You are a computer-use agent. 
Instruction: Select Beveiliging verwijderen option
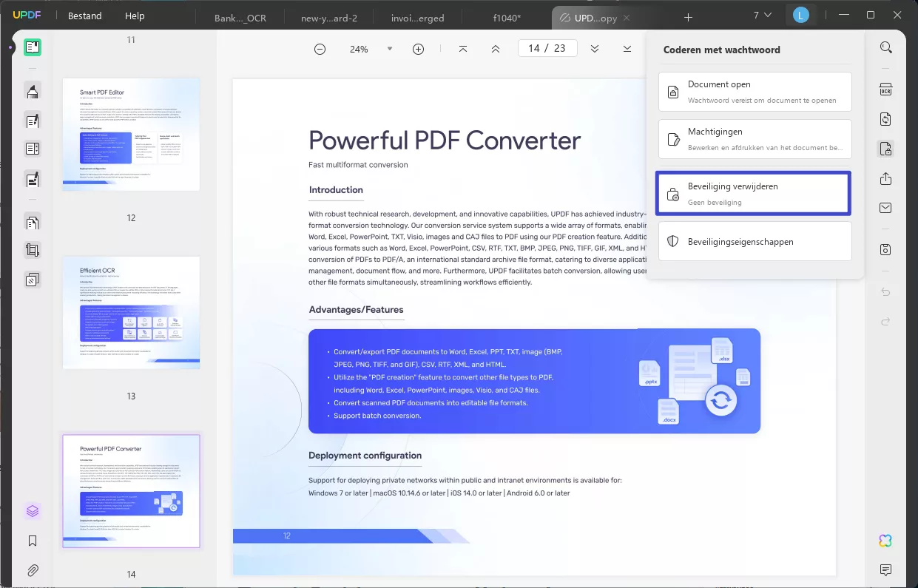tap(754, 194)
